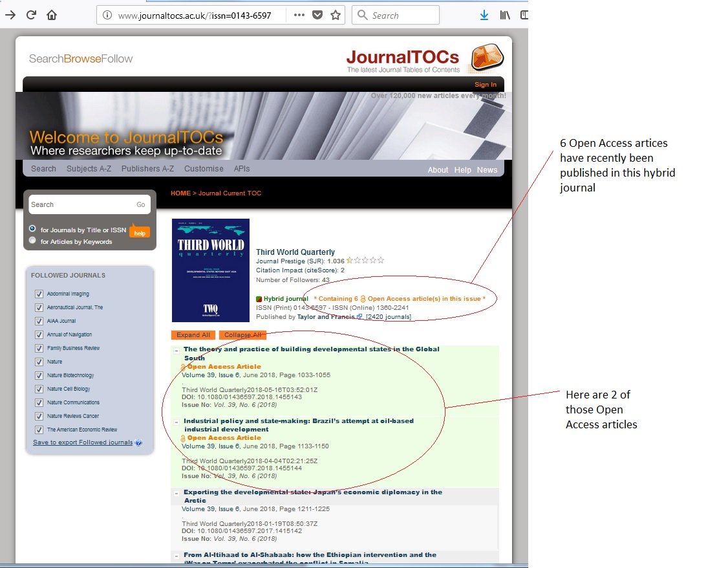Uncheck the AIAA Journal checkbox

click(x=39, y=321)
